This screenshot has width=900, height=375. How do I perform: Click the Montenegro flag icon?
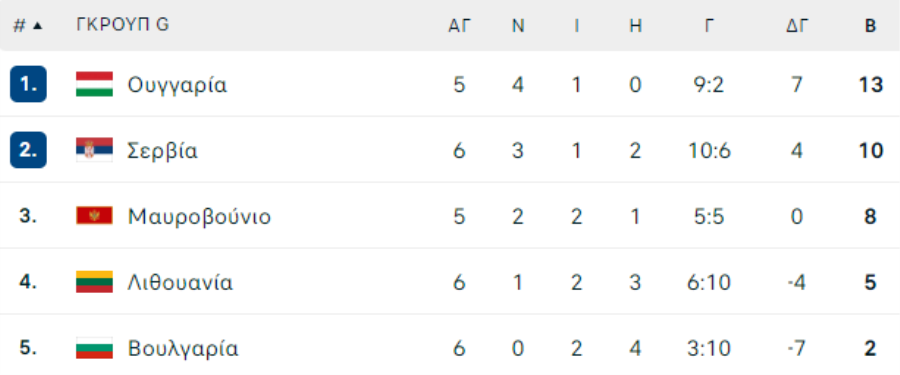point(94,216)
